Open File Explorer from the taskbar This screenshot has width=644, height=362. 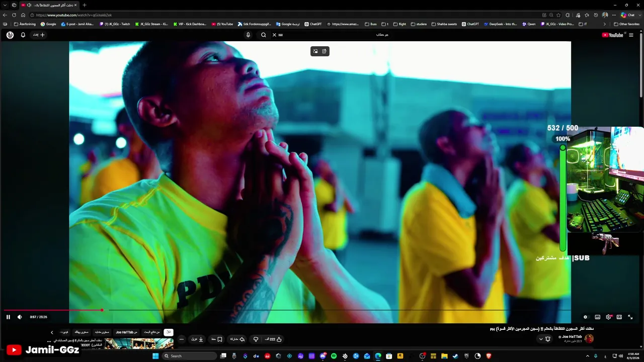[x=444, y=356]
